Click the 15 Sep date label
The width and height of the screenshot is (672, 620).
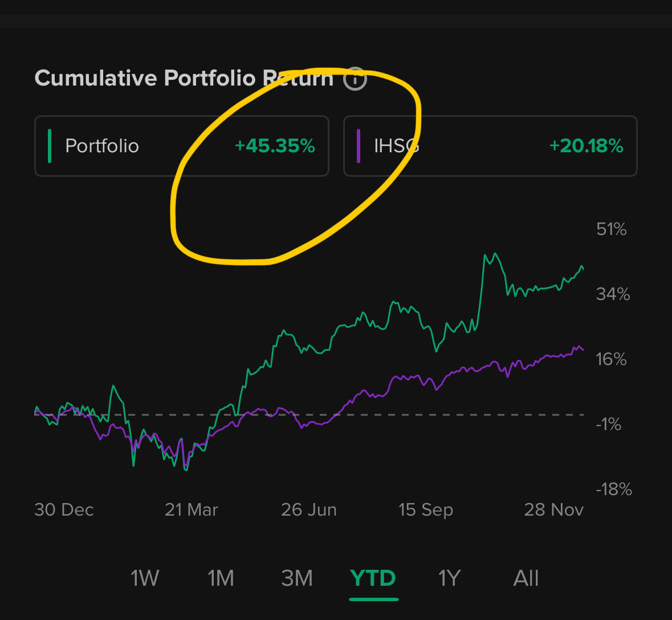pyautogui.click(x=426, y=509)
